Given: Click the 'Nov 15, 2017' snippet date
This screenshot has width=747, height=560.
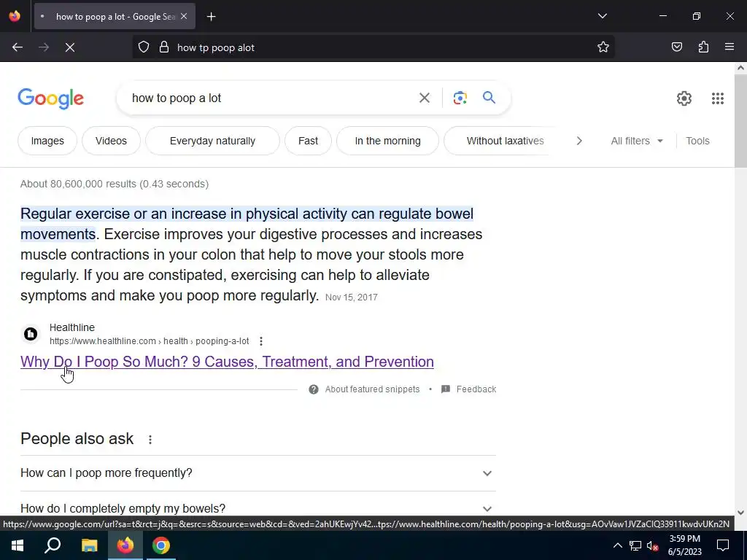Looking at the screenshot, I should coord(351,297).
